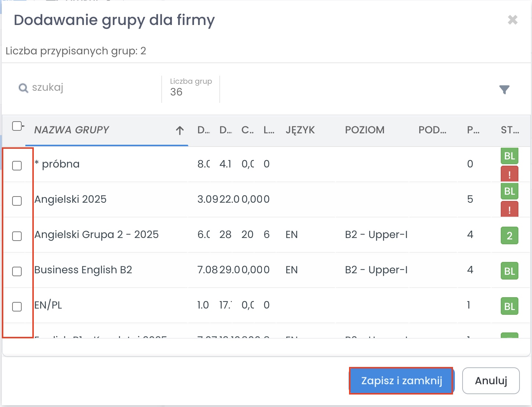Toggle the select-all header checkbox
The image size is (532, 407).
pos(17,126)
